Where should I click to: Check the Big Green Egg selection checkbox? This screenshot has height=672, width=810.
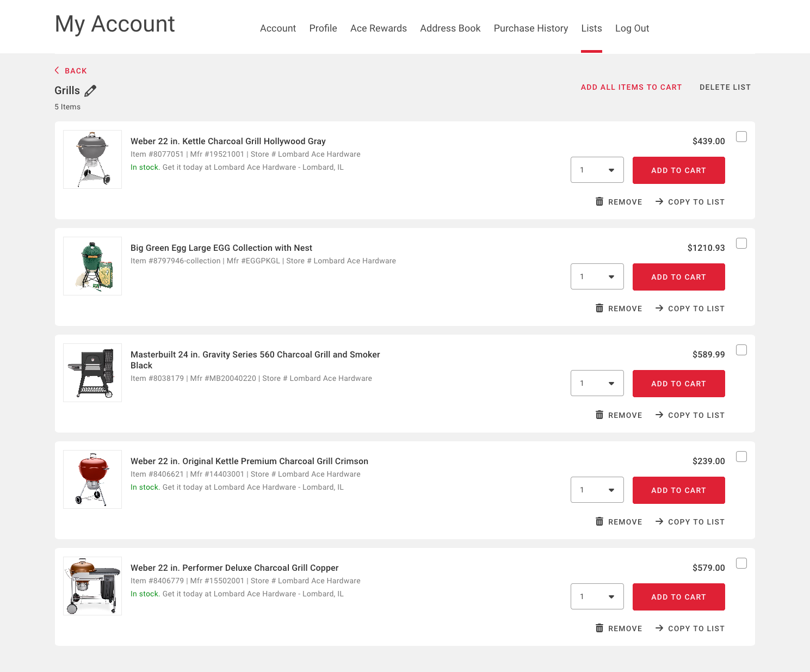tap(741, 244)
